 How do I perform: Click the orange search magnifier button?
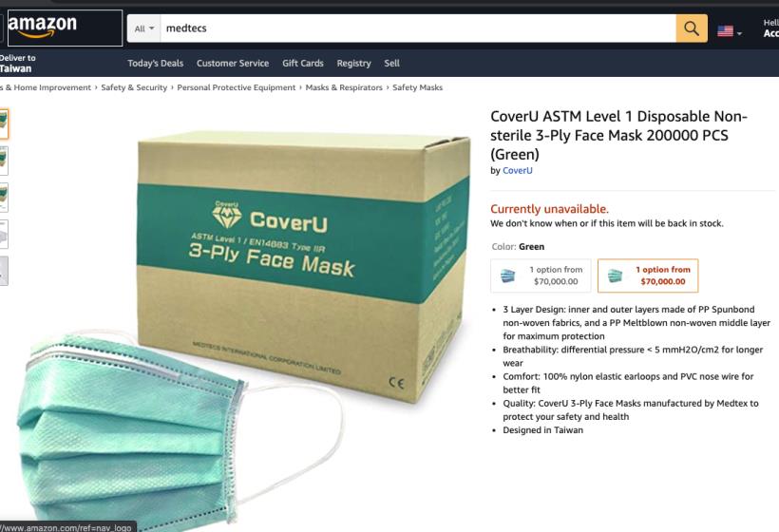[x=692, y=28]
